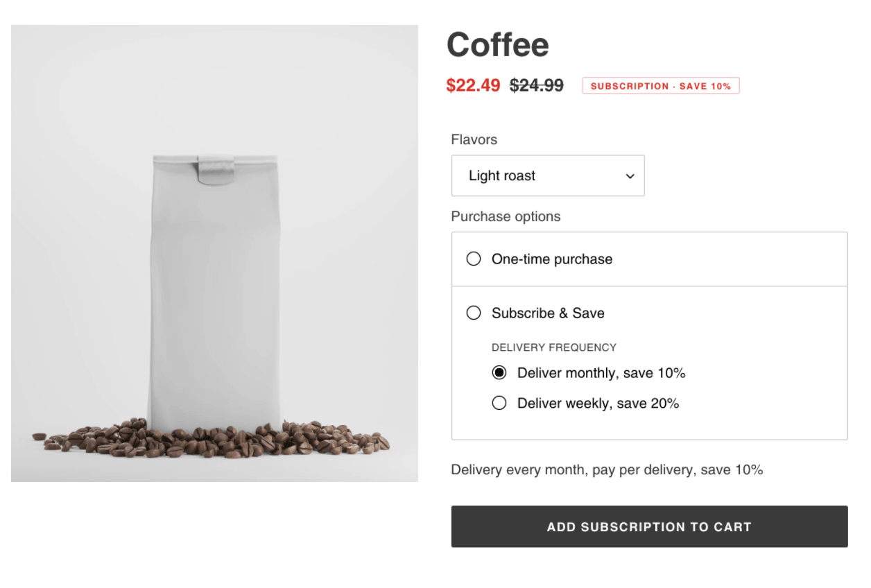The height and width of the screenshot is (588, 871).
Task: Select the One-time purchase radio button
Action: (x=474, y=259)
